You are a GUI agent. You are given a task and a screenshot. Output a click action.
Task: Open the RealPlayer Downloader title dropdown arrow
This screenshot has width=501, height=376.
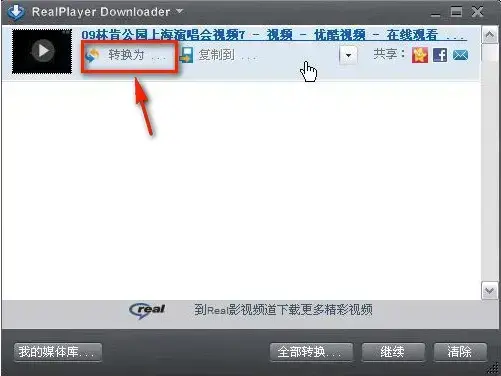point(179,11)
